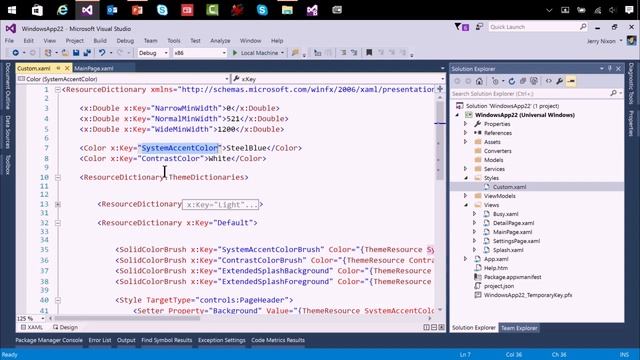
Task: Click Save All icon in toolbar
Action: coord(87,53)
